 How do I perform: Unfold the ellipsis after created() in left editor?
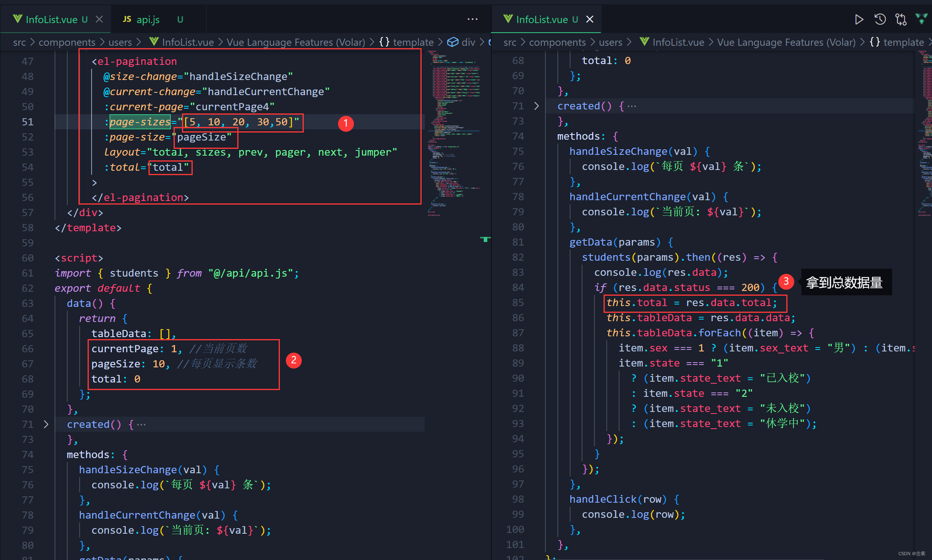(141, 425)
